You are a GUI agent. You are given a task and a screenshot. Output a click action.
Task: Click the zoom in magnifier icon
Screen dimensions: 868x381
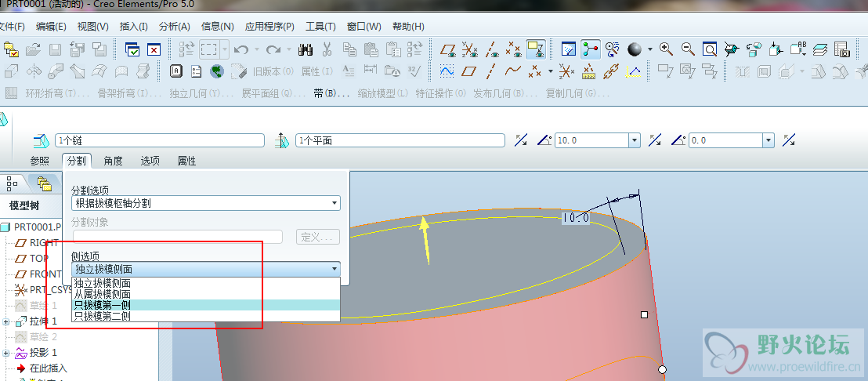[666, 50]
